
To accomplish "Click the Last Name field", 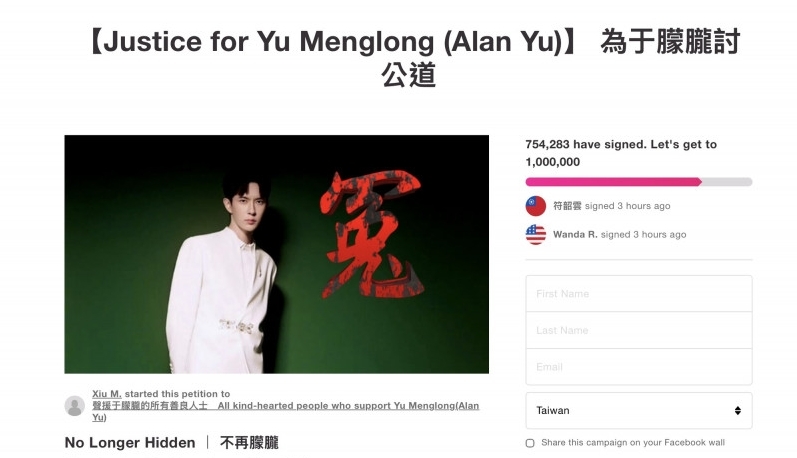I will coord(639,330).
